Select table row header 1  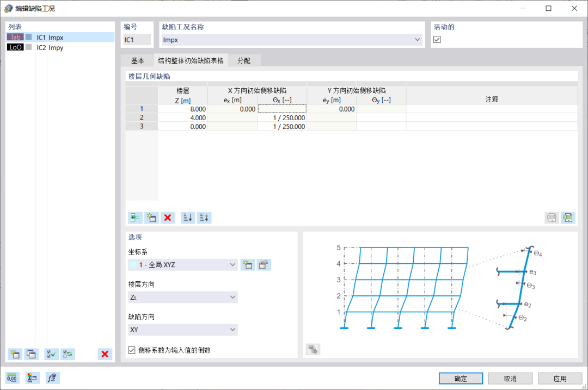click(142, 109)
